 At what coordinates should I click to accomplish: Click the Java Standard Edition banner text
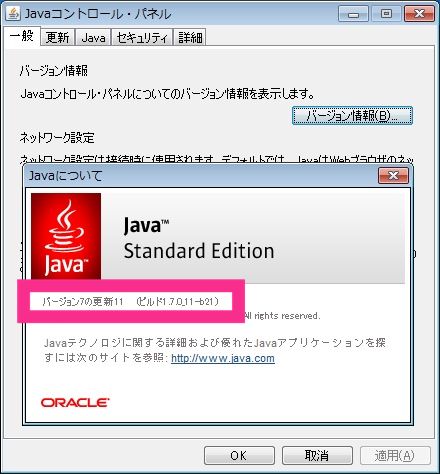coord(199,239)
